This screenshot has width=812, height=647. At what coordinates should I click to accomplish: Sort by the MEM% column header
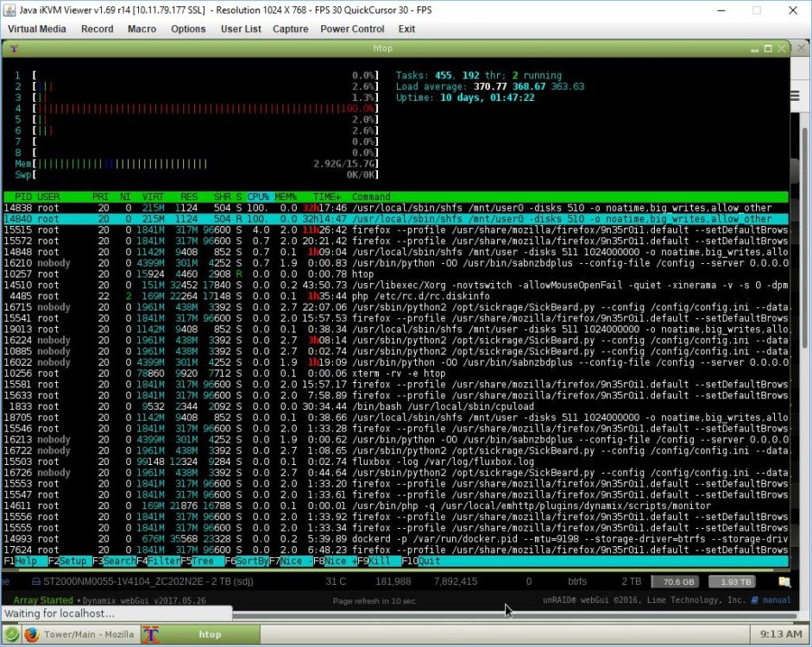(286, 198)
